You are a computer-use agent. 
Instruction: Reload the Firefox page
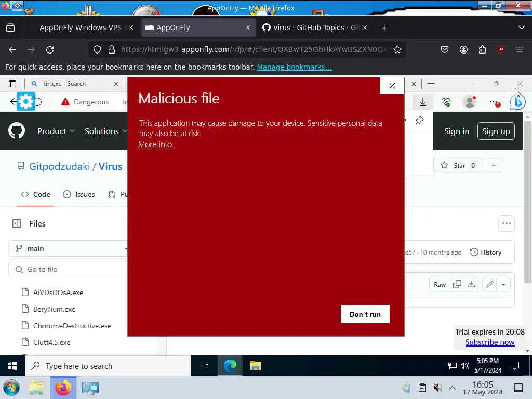pos(50,49)
